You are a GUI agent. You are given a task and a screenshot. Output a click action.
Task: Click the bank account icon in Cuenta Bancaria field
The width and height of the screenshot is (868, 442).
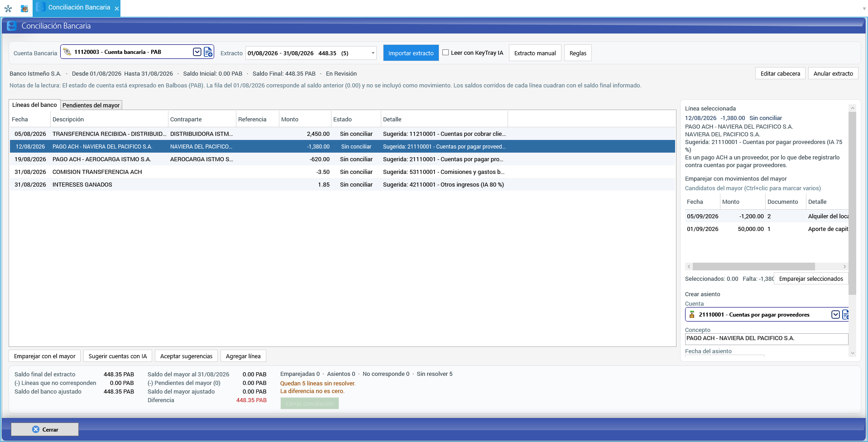click(x=67, y=52)
